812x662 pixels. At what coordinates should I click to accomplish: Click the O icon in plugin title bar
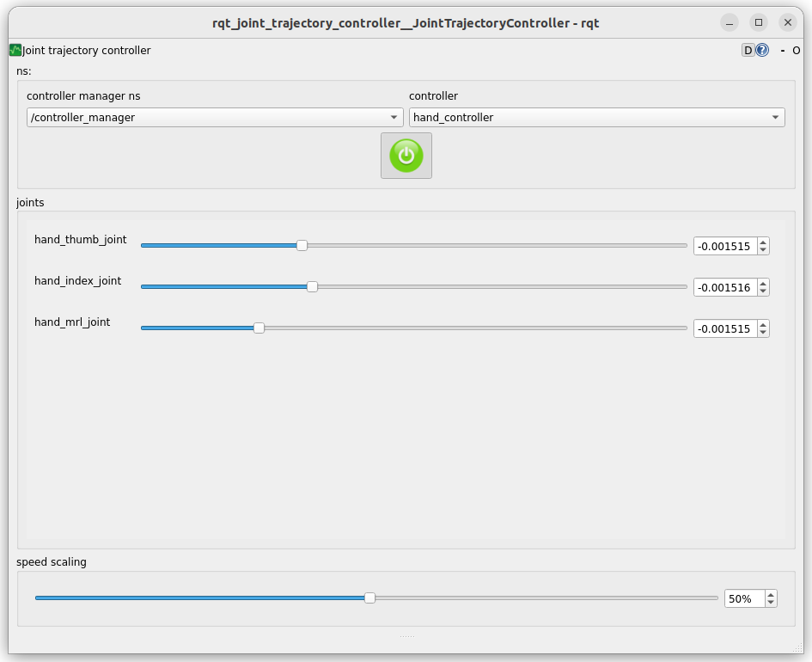pos(797,51)
